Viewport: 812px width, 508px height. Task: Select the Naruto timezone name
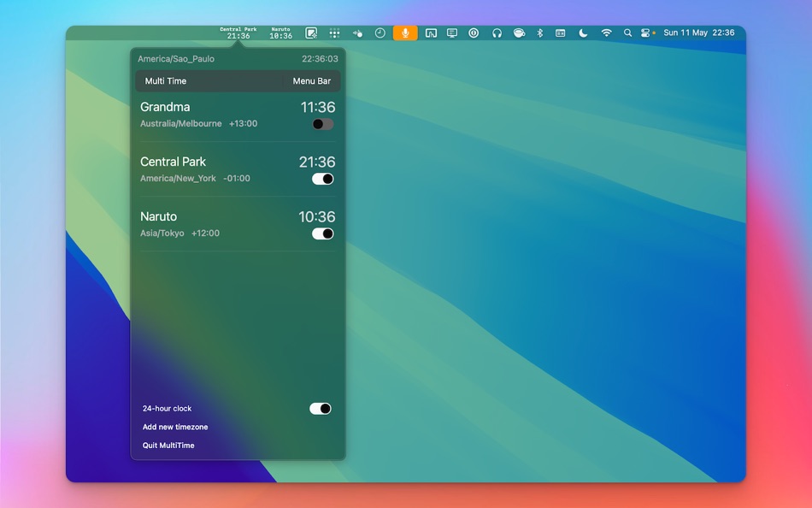pyautogui.click(x=158, y=216)
